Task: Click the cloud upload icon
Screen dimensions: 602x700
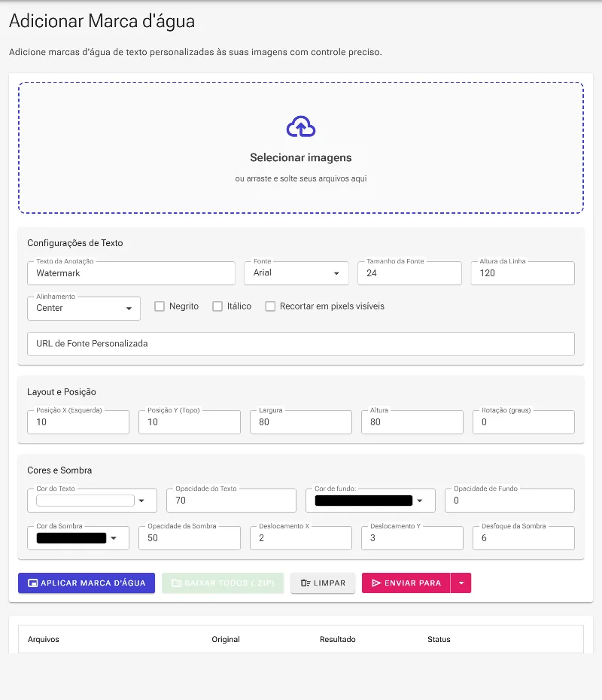Action: pos(301,126)
